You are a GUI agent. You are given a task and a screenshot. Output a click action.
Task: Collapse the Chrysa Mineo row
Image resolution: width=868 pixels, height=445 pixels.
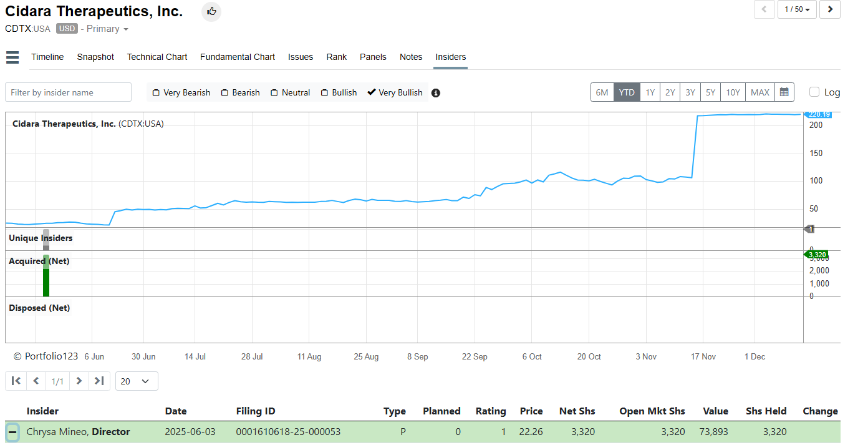click(12, 432)
